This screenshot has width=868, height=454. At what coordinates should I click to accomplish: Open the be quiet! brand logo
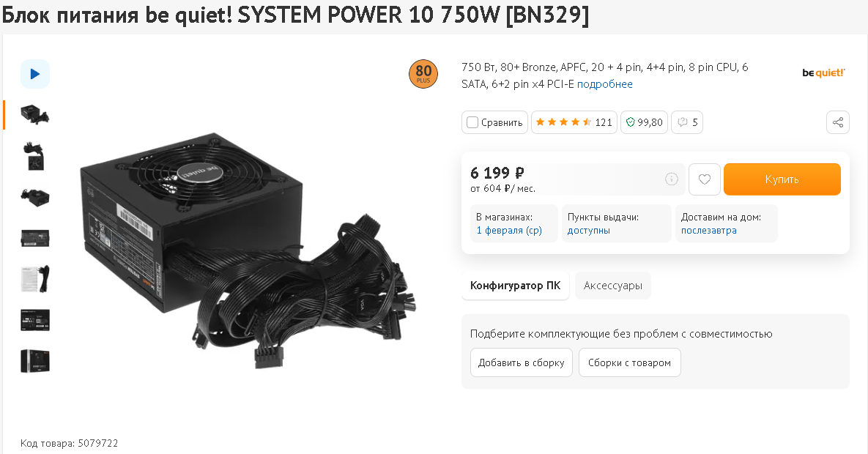click(823, 73)
